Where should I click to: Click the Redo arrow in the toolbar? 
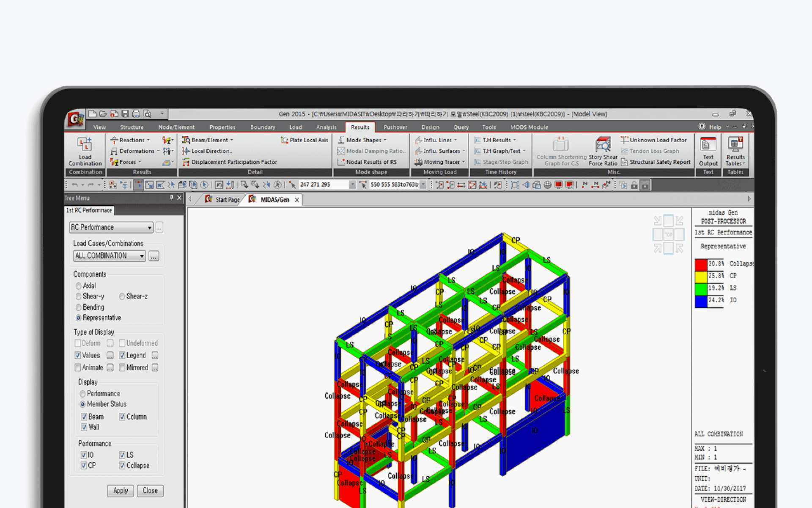click(x=91, y=185)
